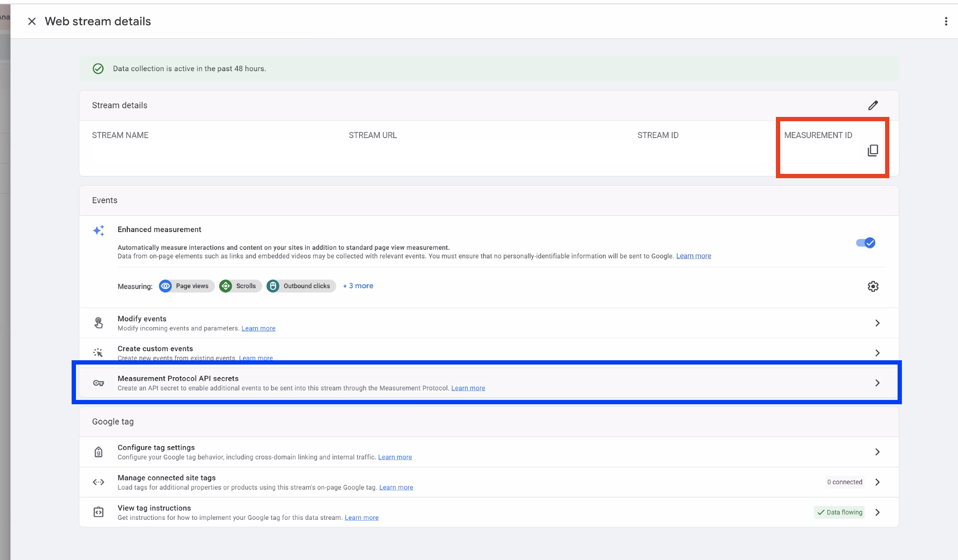
Task: Expand Manage connected site tags chevron
Action: [x=877, y=482]
